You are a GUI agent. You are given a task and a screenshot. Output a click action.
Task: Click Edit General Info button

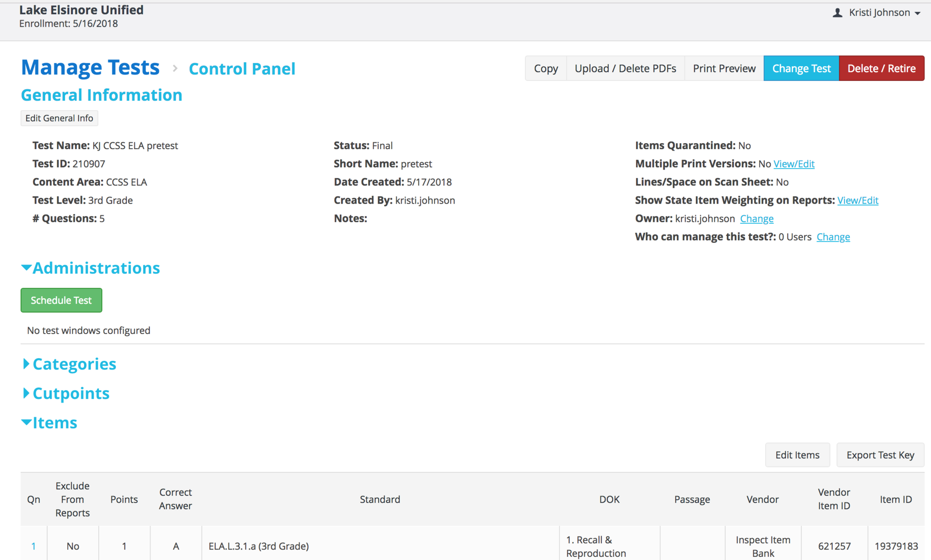click(x=59, y=118)
